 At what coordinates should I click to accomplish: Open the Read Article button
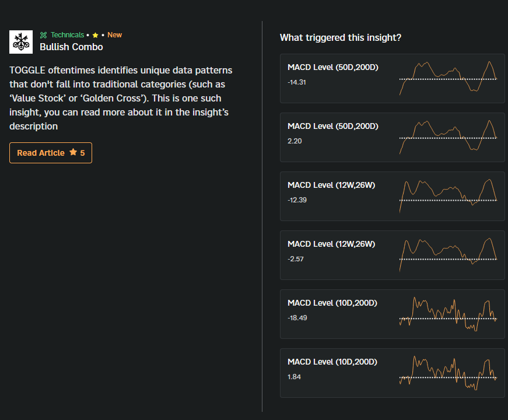(x=50, y=153)
